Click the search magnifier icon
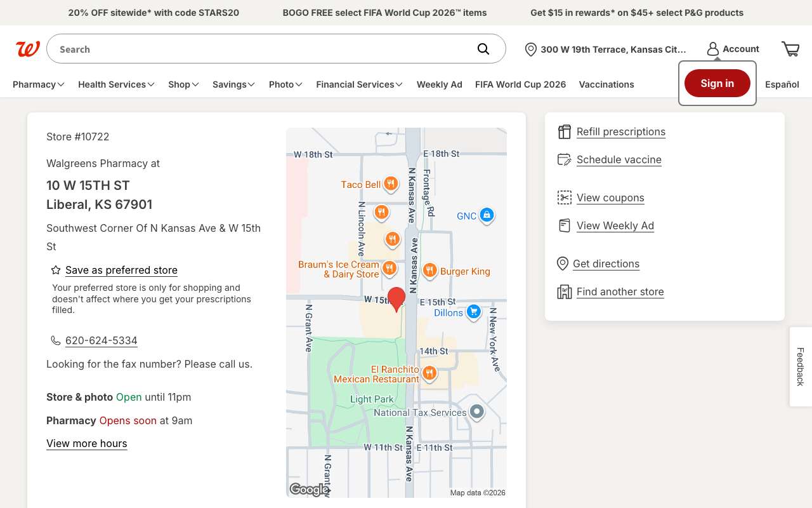The height and width of the screenshot is (508, 812). tap(483, 49)
